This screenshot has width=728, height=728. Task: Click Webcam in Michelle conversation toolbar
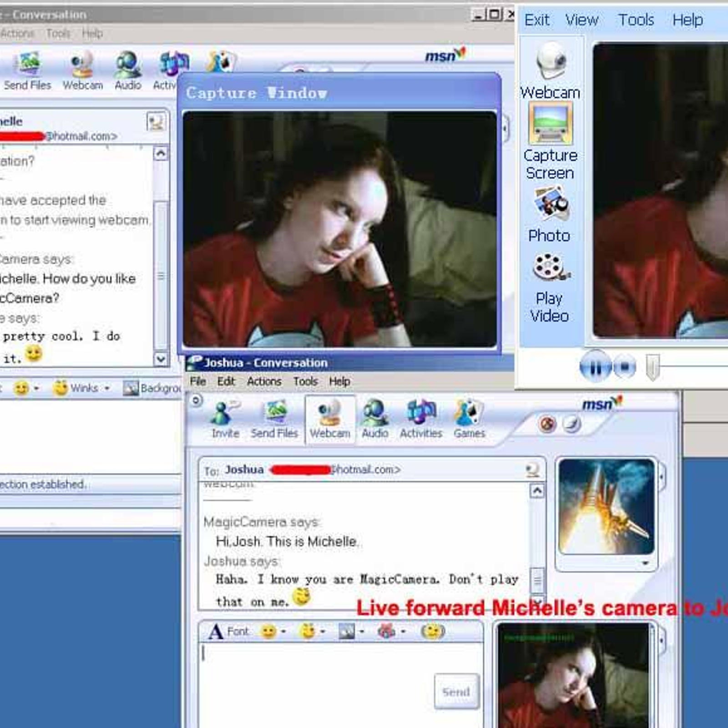click(83, 71)
